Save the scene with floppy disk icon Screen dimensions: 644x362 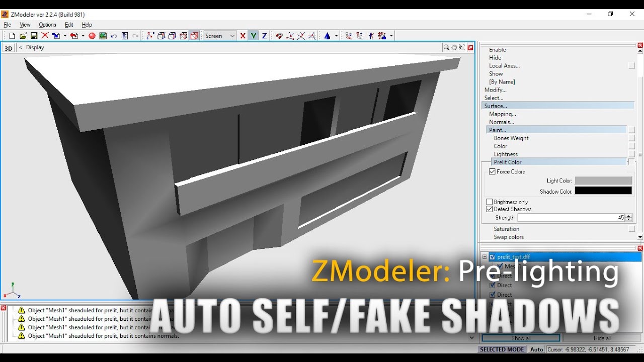(x=34, y=36)
